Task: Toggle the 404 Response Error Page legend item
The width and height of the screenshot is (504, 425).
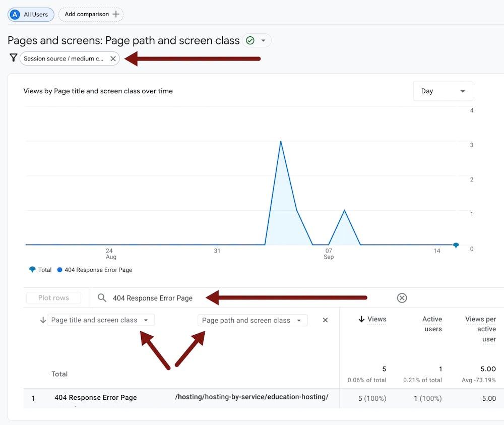Action: point(95,270)
